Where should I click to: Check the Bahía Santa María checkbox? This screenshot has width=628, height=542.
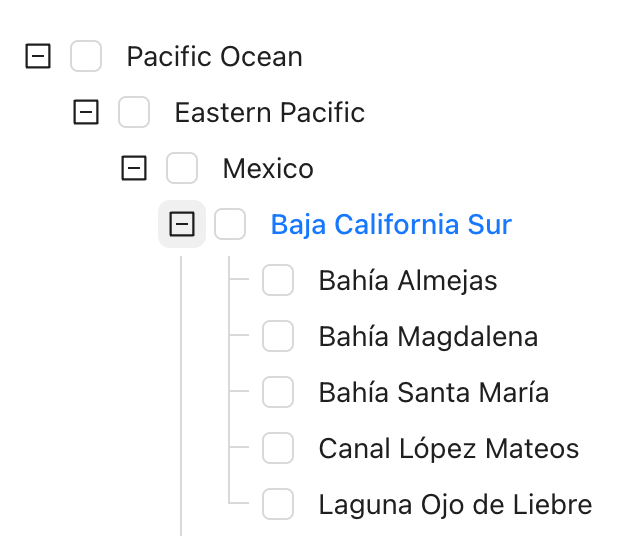(x=278, y=393)
